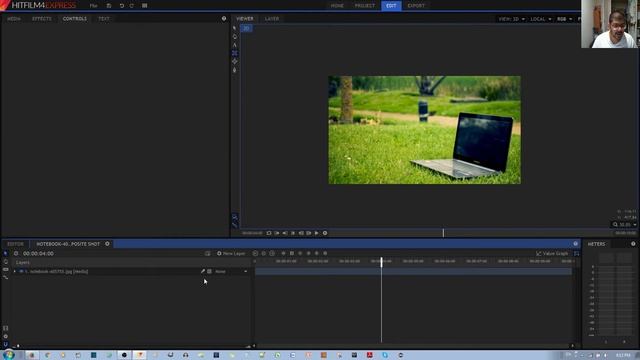Click the notebook layer pencil icon

(202, 271)
